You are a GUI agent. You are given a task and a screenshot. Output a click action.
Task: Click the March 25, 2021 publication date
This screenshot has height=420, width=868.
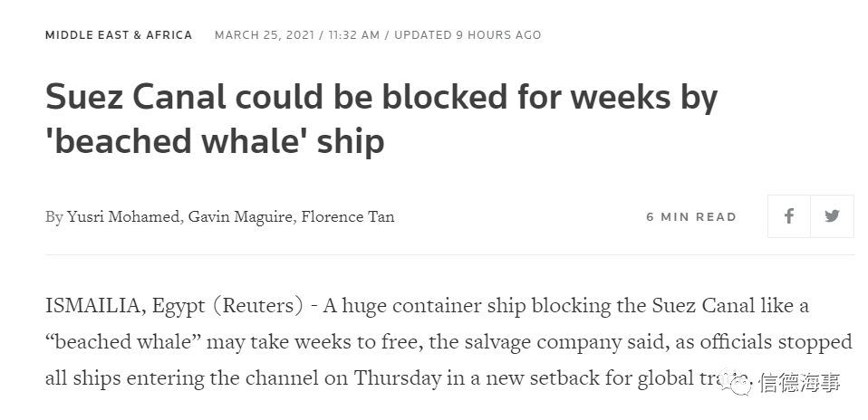click(265, 35)
